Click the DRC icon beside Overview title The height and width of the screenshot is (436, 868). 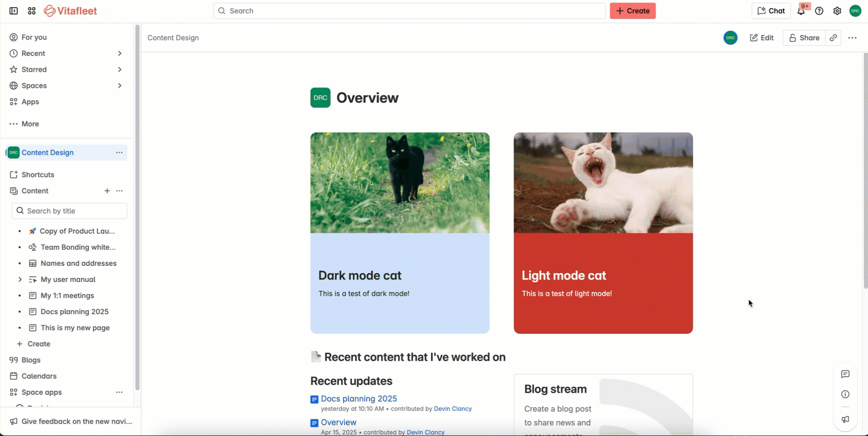click(320, 98)
